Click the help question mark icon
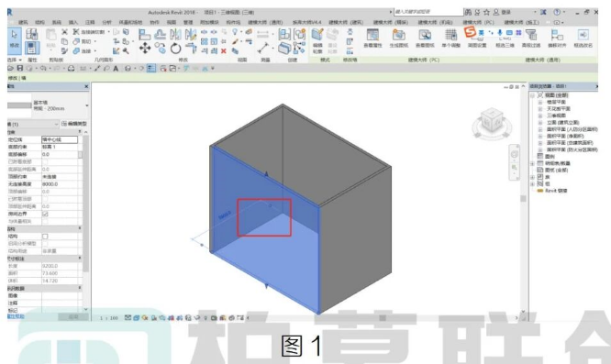 click(557, 13)
